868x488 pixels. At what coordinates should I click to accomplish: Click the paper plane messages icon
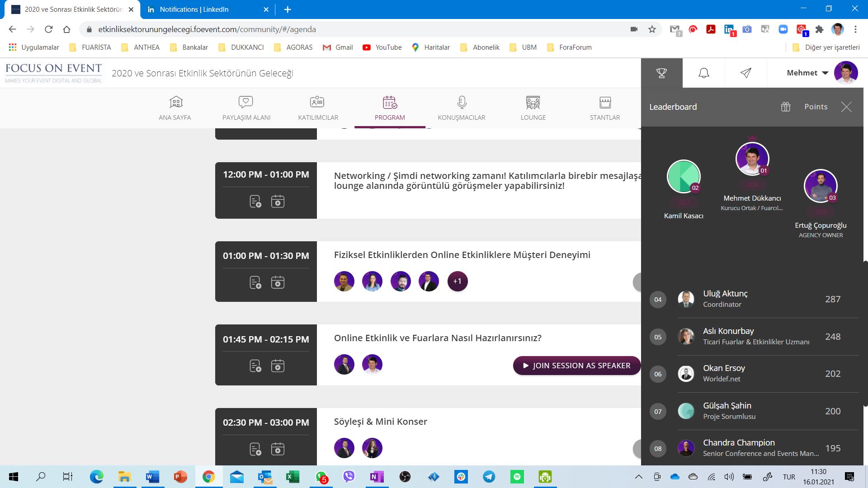(745, 73)
